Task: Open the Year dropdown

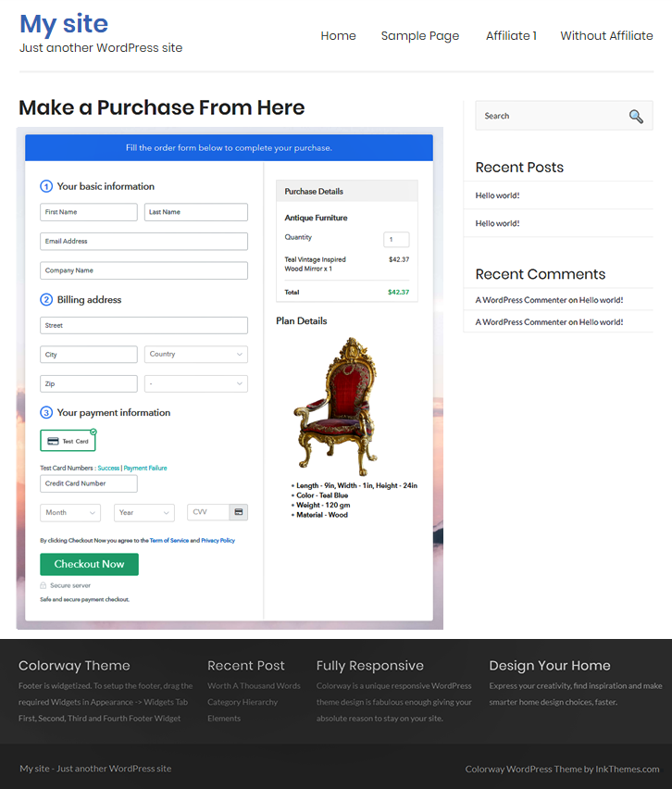Action: [143, 513]
